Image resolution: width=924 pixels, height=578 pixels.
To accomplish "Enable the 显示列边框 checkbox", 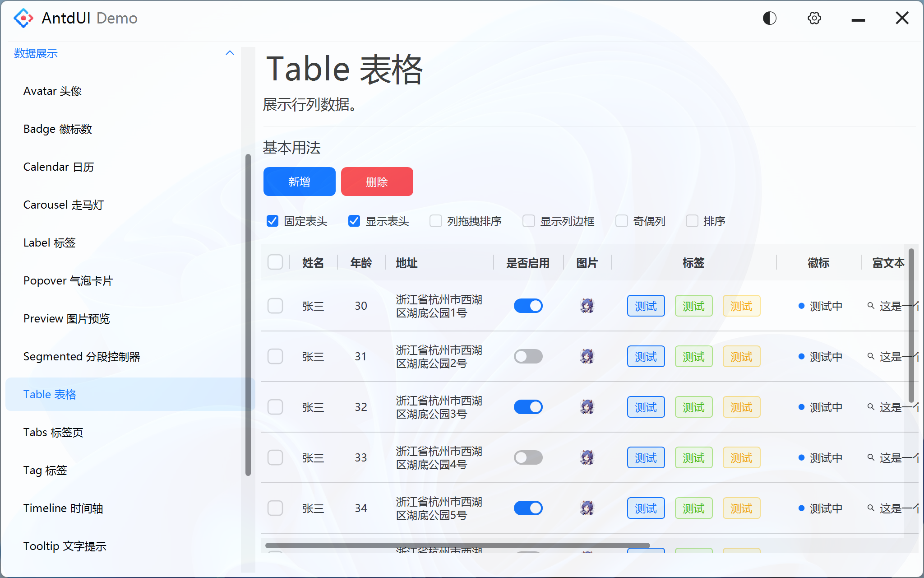I will pos(528,221).
